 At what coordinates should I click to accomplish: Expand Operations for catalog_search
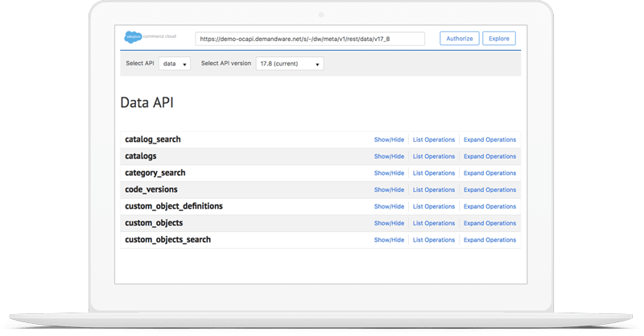489,140
